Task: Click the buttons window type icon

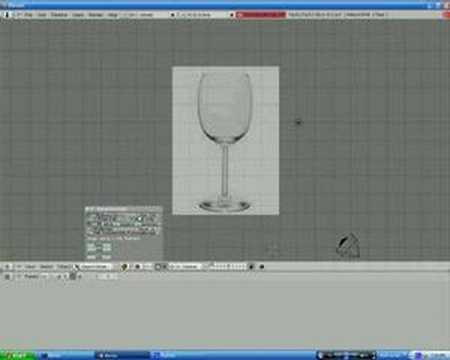Action: click(x=7, y=276)
